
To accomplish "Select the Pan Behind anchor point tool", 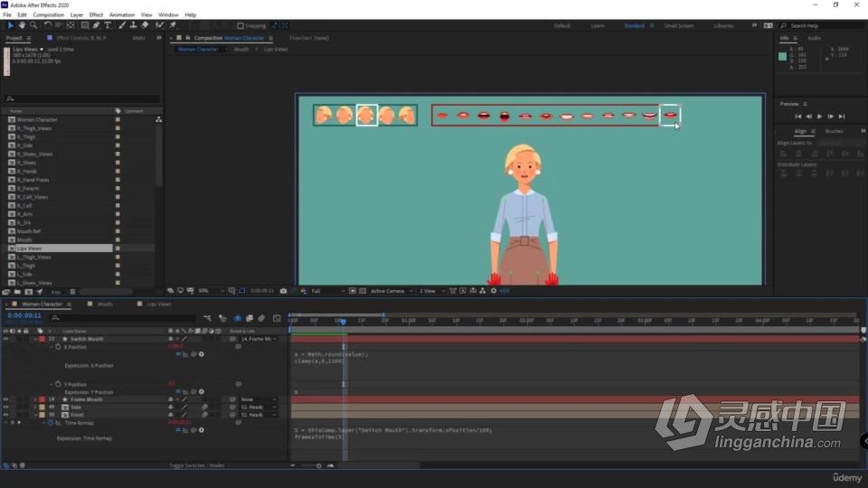I will (71, 25).
